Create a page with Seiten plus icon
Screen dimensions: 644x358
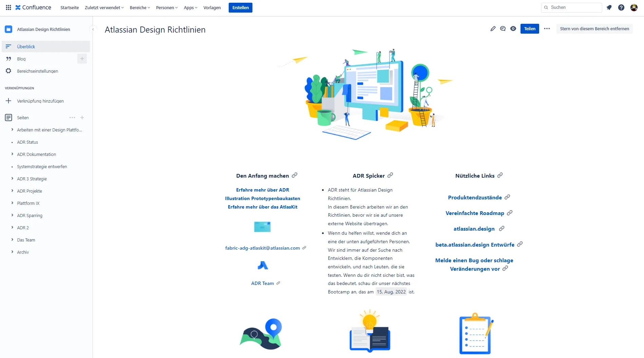82,118
